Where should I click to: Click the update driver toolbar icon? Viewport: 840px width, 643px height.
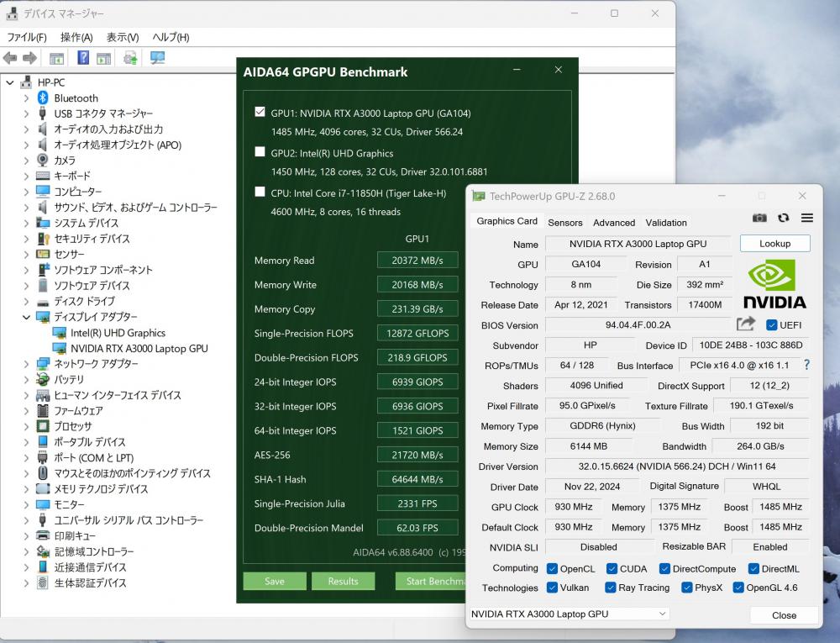(130, 58)
